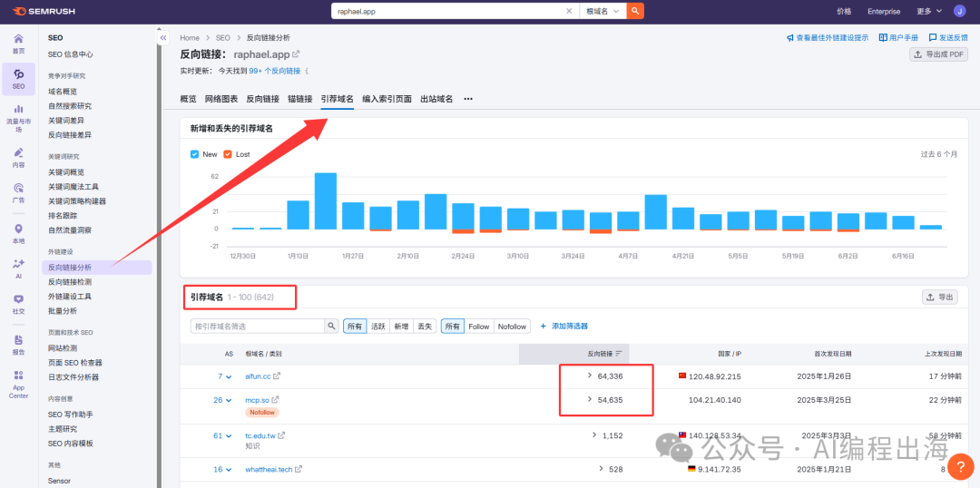Uncheck the New checkbox in chart legend

pyautogui.click(x=195, y=154)
